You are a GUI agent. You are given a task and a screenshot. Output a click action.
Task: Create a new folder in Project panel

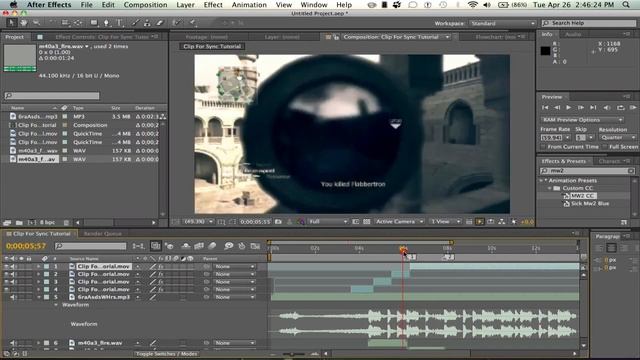click(x=19, y=223)
